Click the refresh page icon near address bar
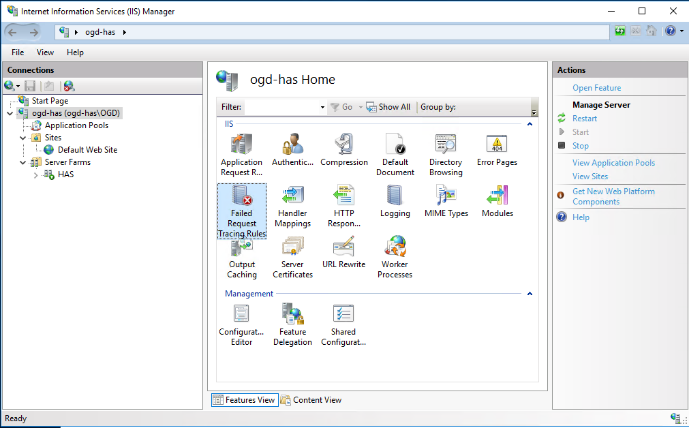The width and height of the screenshot is (689, 428). tap(620, 31)
